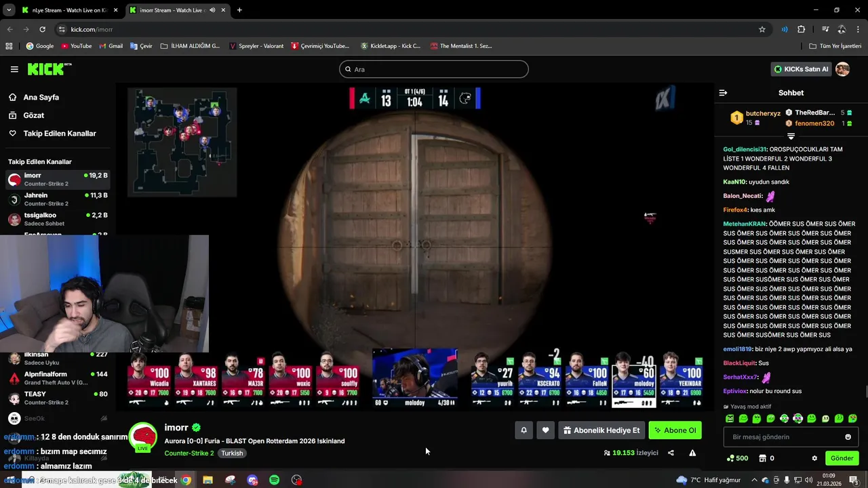
Task: Click the Turkish language tag
Action: pyautogui.click(x=232, y=453)
